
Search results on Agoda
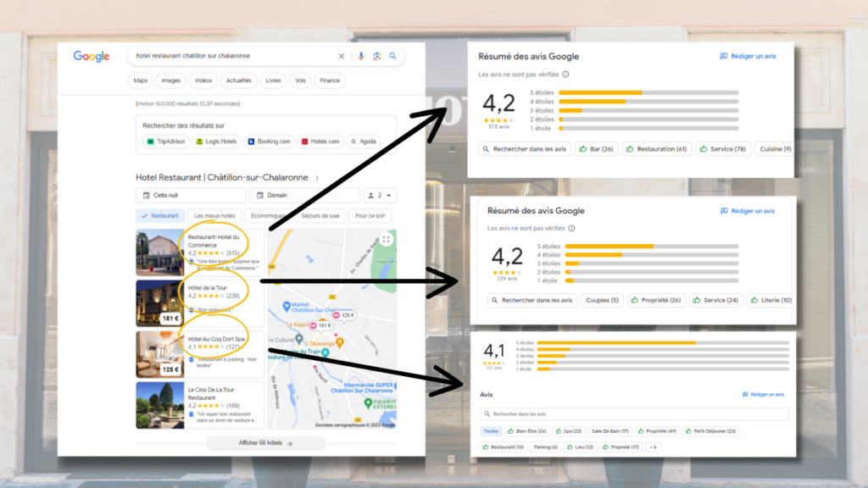click(364, 141)
